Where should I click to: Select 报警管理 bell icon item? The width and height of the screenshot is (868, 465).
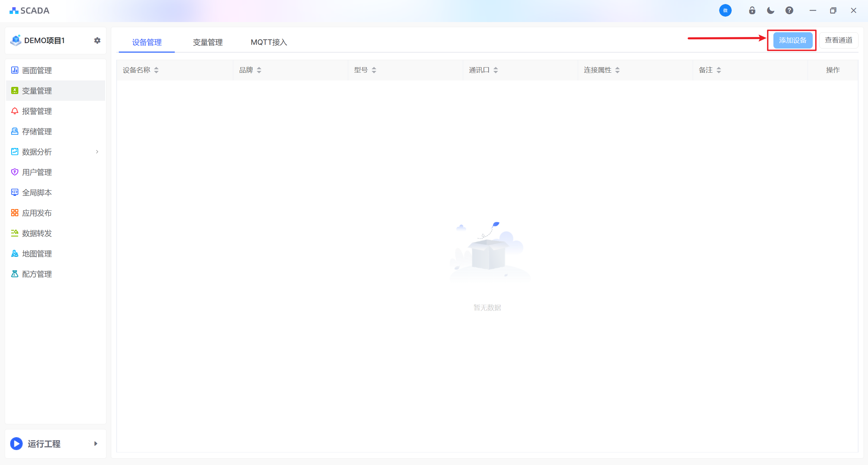coord(37,111)
